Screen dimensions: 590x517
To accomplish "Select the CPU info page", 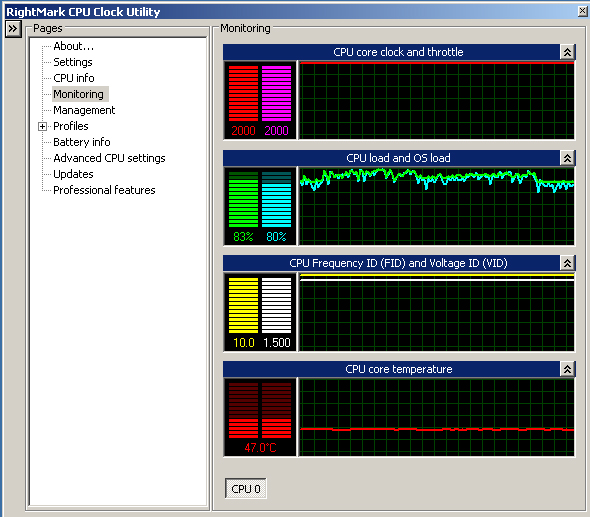I will point(74,78).
